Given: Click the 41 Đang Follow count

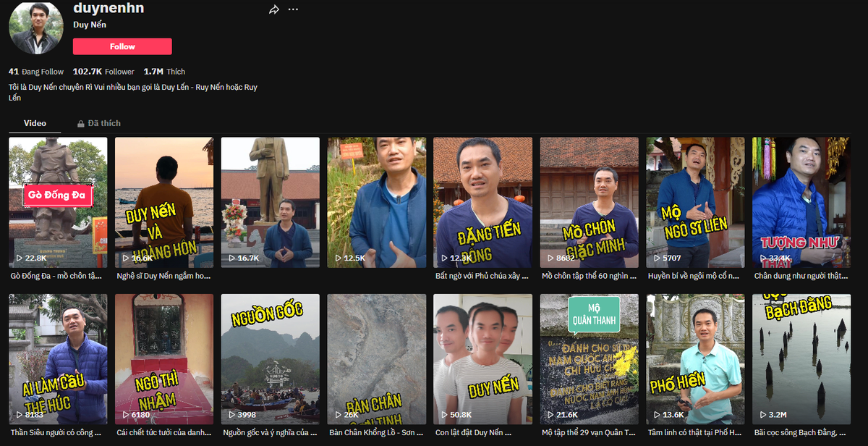Looking at the screenshot, I should (x=36, y=72).
